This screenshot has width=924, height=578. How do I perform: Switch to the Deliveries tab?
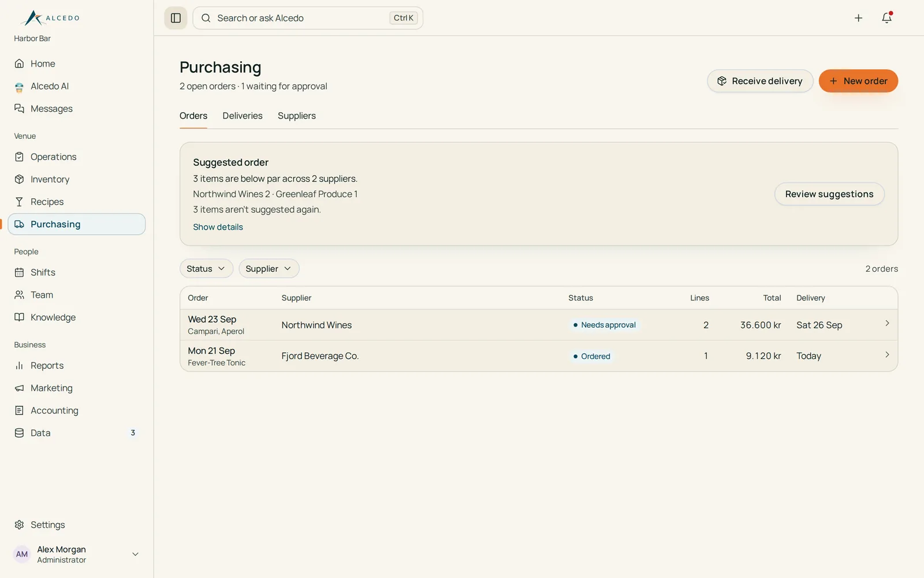(x=243, y=116)
